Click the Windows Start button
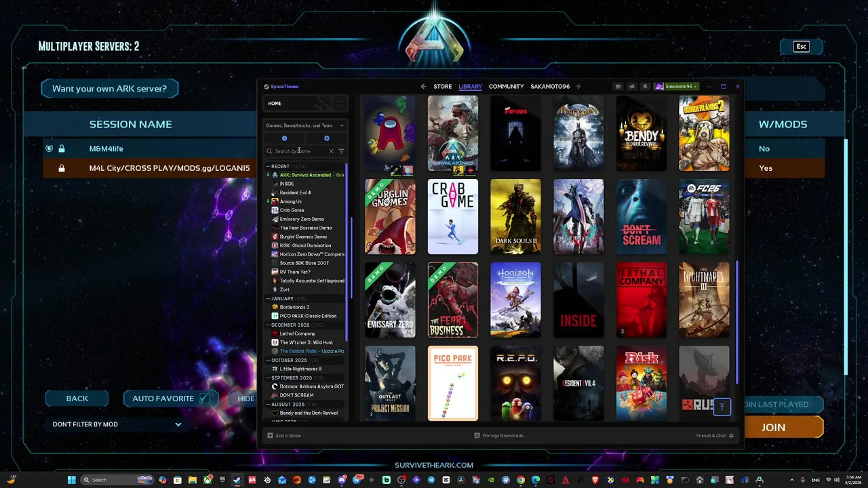 [x=71, y=480]
